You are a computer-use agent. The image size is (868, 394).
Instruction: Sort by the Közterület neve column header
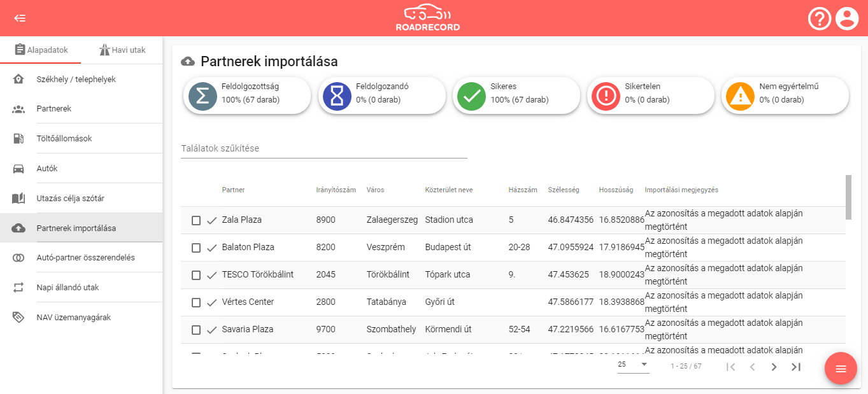click(x=449, y=190)
